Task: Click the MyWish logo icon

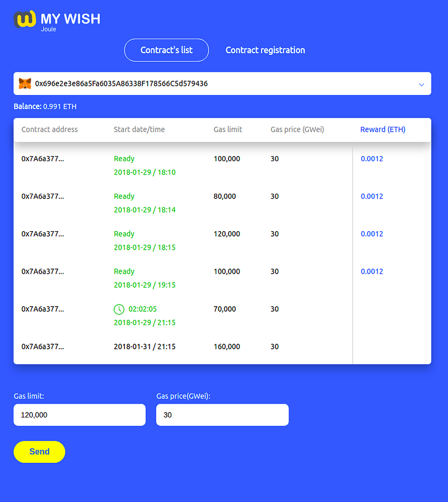Action: [25, 19]
